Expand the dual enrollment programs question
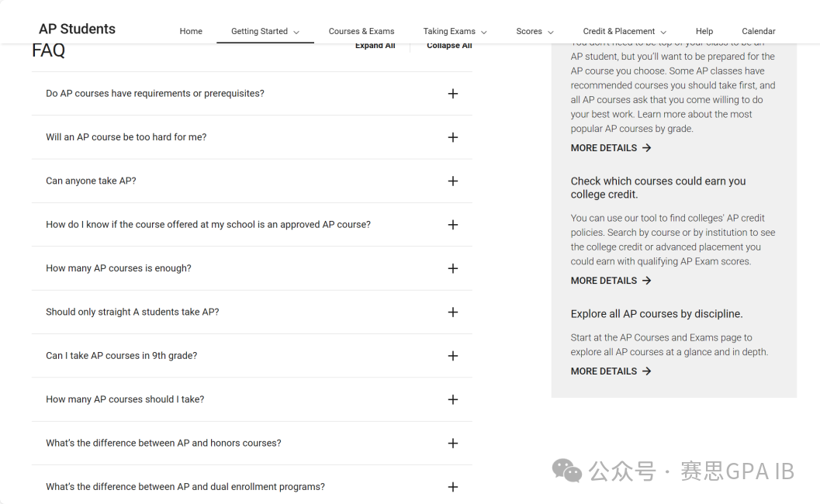The height and width of the screenshot is (504, 820). coord(453,487)
